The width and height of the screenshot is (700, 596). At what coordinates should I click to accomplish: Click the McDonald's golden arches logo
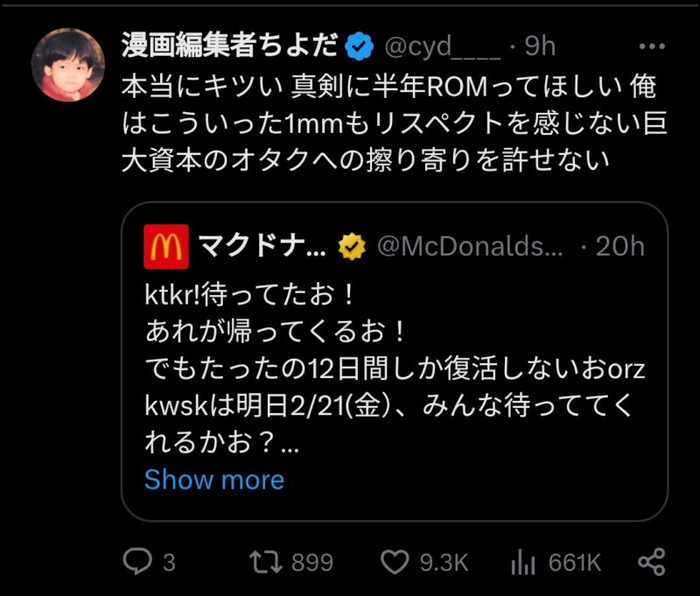[165, 248]
